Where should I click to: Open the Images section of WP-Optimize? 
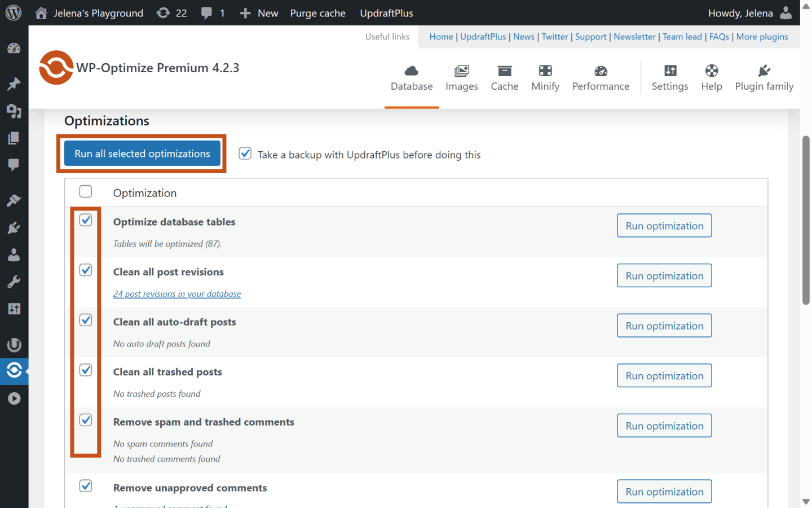[461, 78]
